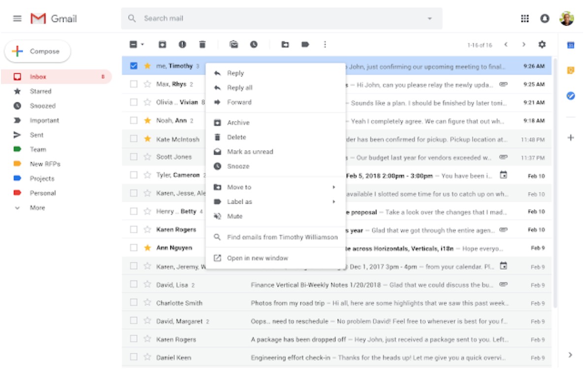Screen dimensions: 588x374
Task: Unstar the Ann Nguyen email
Action: click(147, 248)
